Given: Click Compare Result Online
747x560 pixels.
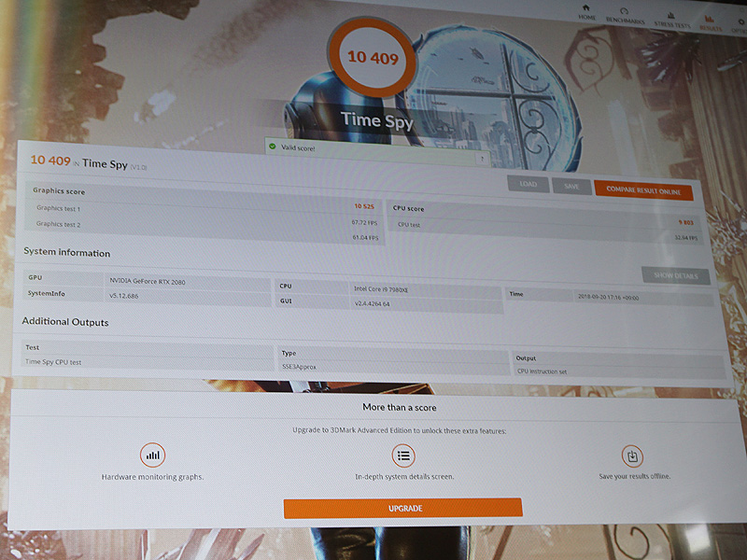Looking at the screenshot, I should pyautogui.click(x=643, y=191).
